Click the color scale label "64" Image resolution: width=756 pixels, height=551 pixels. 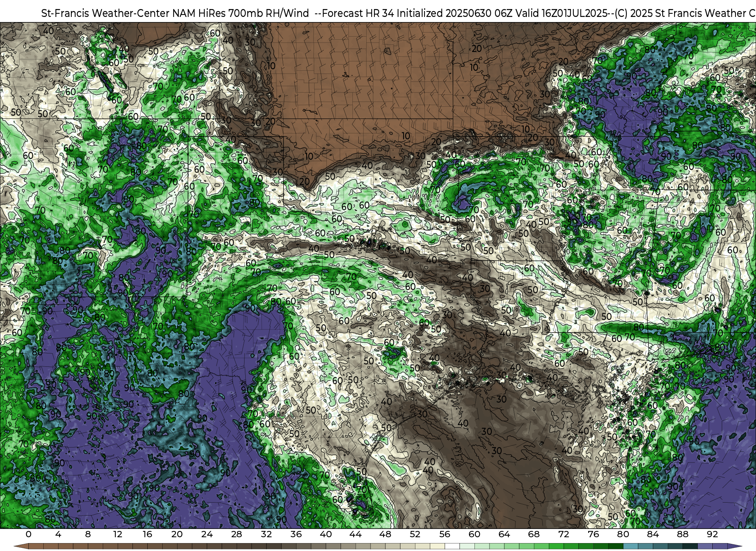pyautogui.click(x=504, y=534)
